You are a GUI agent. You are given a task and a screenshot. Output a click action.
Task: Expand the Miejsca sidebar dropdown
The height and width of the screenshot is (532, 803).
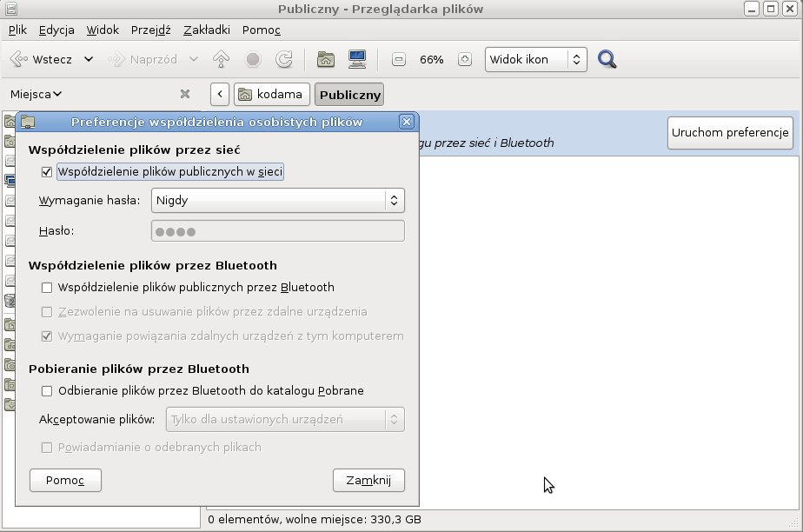click(36, 94)
